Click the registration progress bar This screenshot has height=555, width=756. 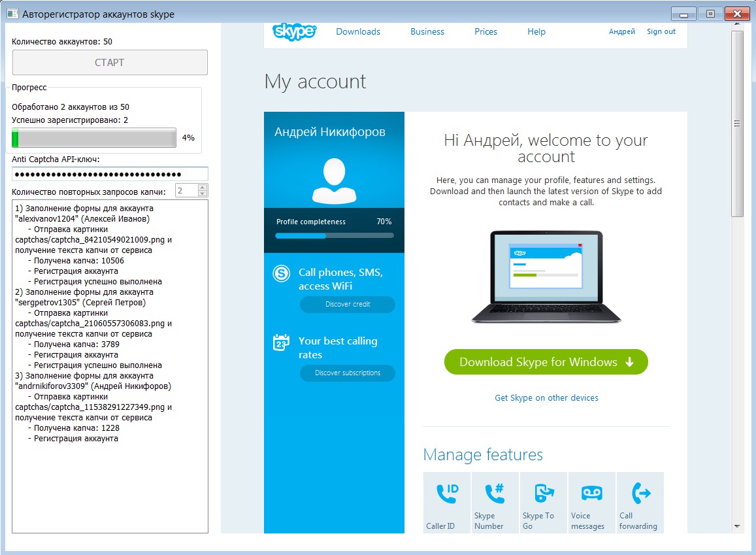coord(94,138)
